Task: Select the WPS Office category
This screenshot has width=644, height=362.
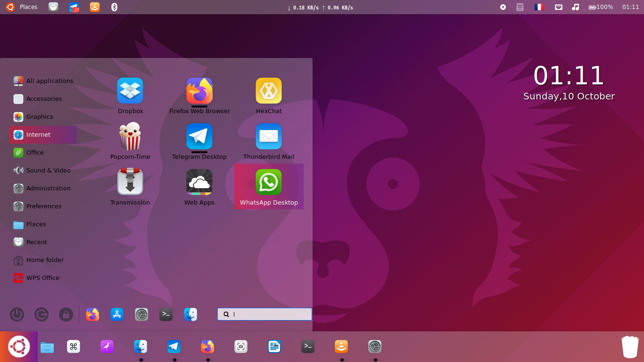Action: coord(43,278)
